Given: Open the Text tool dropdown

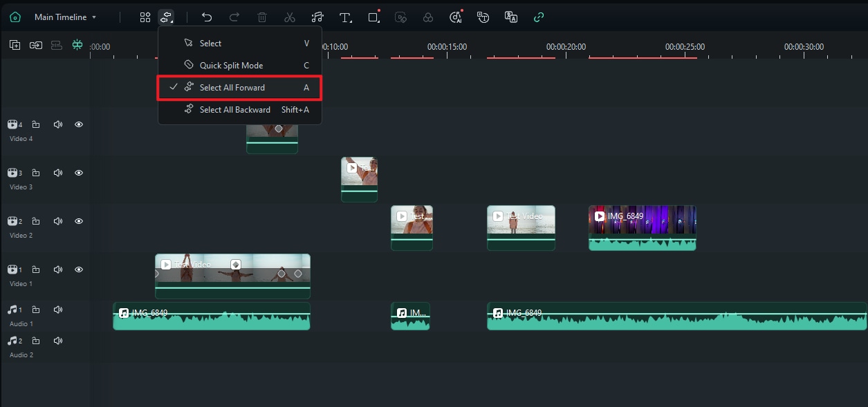Looking at the screenshot, I should coord(345,17).
